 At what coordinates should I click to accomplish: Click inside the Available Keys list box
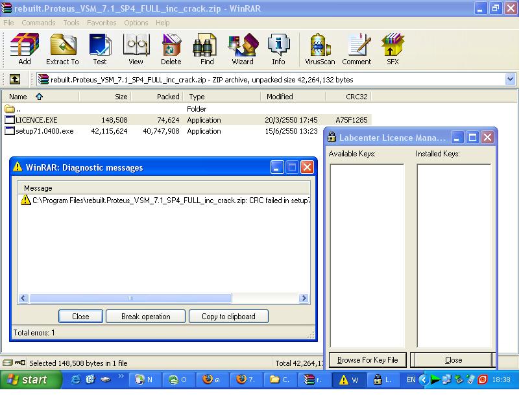coord(367,256)
